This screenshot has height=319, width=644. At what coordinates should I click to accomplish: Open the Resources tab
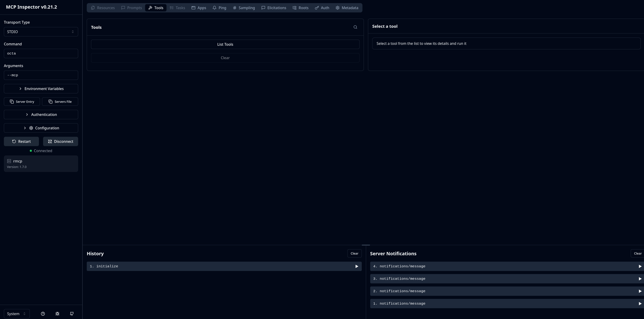[103, 8]
